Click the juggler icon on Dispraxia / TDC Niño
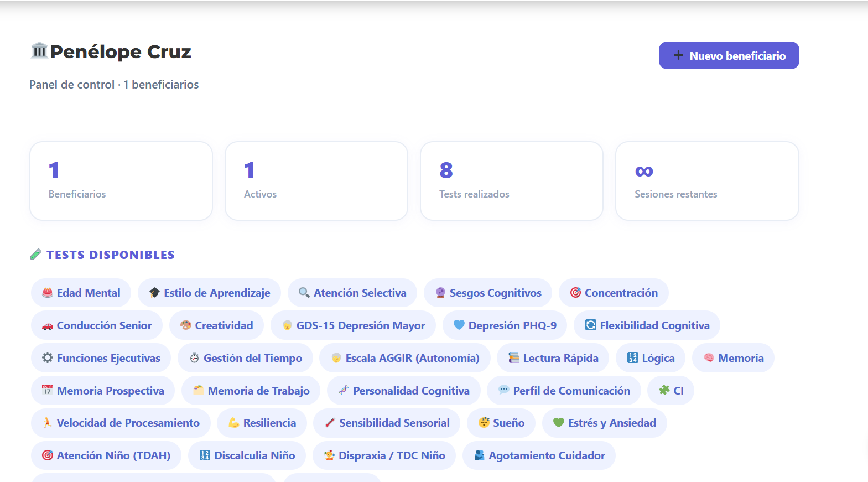Viewport: 868px width, 482px height. click(330, 455)
